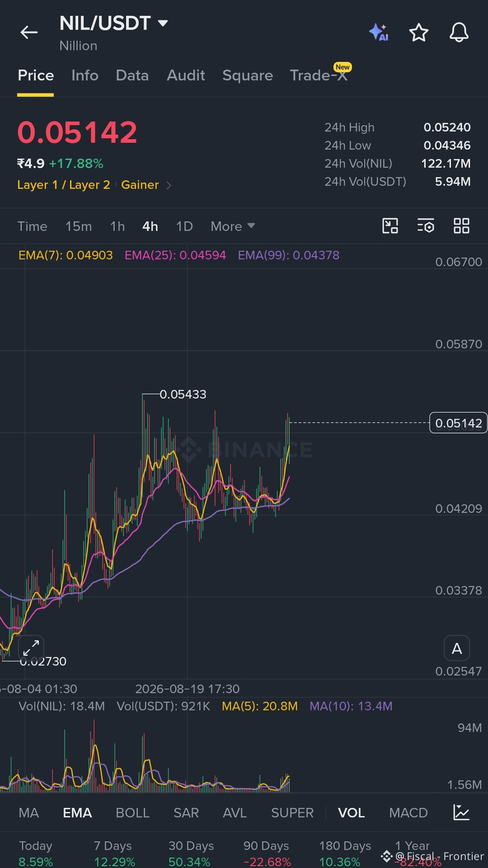Tap 24h Vol(USDT) 5.94M value

coord(452,182)
